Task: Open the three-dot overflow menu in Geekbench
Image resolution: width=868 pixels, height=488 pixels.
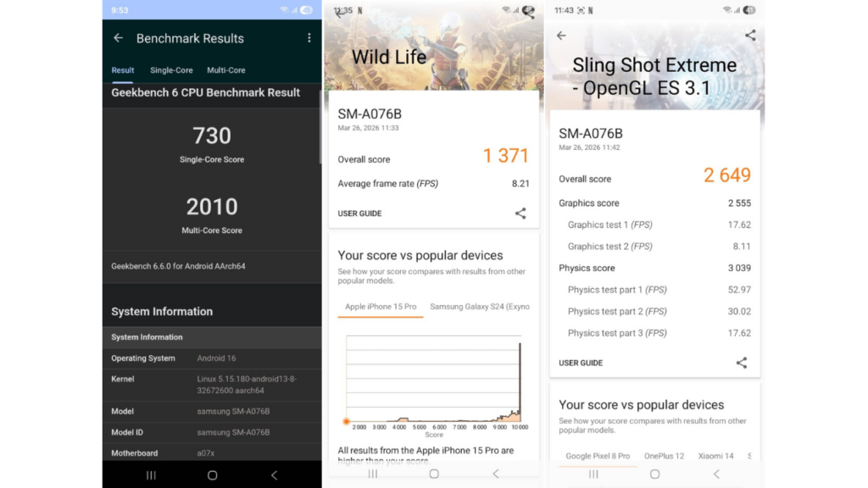Action: [x=309, y=38]
